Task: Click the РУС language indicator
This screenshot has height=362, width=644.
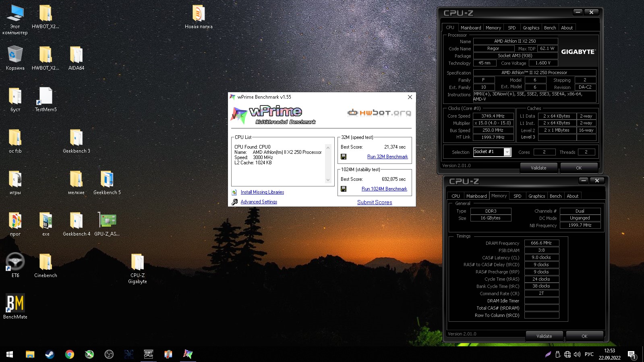Action: click(x=589, y=354)
